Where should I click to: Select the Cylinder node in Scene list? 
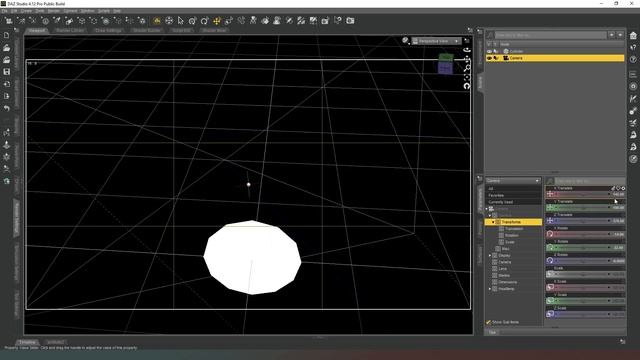pos(516,51)
